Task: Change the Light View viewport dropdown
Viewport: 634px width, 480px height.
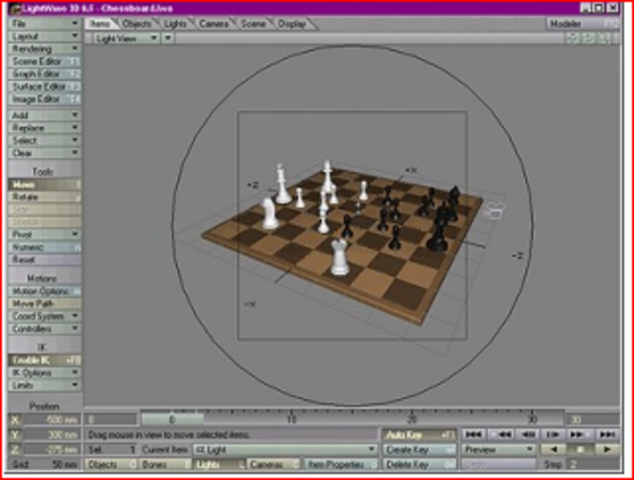Action: (x=126, y=38)
